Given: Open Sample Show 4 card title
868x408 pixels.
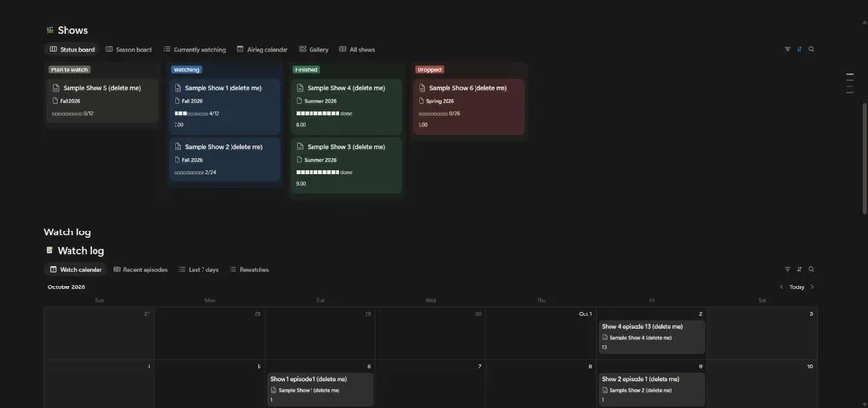Looking at the screenshot, I should pyautogui.click(x=346, y=88).
